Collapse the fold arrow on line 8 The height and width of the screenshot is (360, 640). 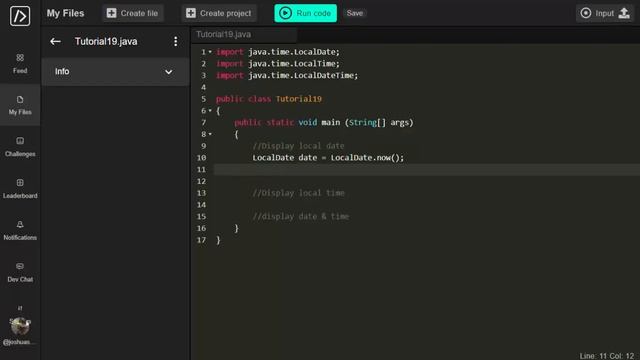pyautogui.click(x=210, y=134)
